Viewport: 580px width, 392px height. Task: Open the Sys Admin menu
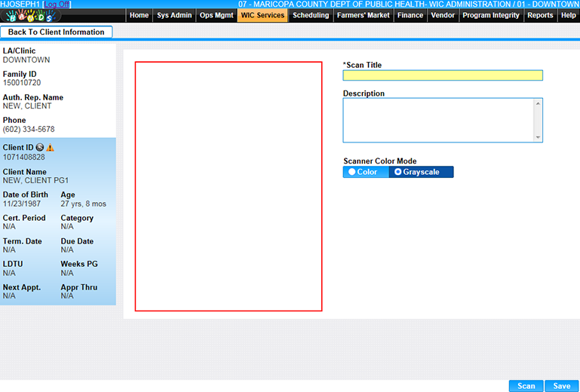click(173, 15)
